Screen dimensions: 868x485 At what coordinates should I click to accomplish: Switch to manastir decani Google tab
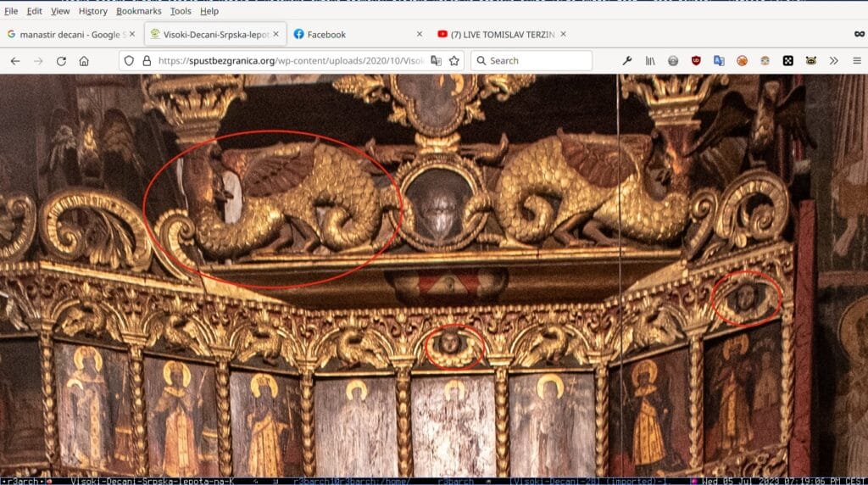click(71, 34)
